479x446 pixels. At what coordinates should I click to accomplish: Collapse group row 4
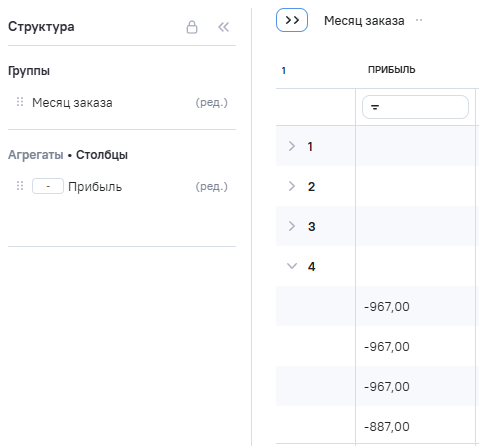[292, 266]
